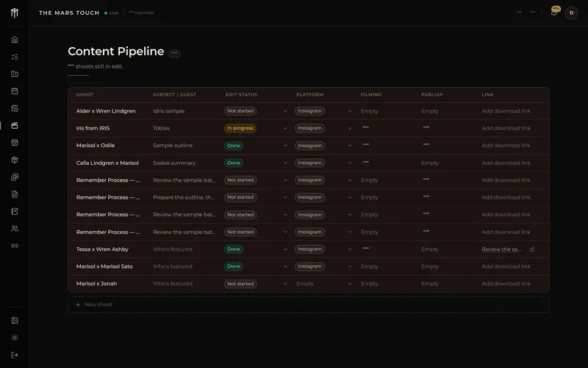Viewport: 588px width, 368px height.
Task: Open platform dropdown for Iris from IRIS
Action: pos(350,128)
